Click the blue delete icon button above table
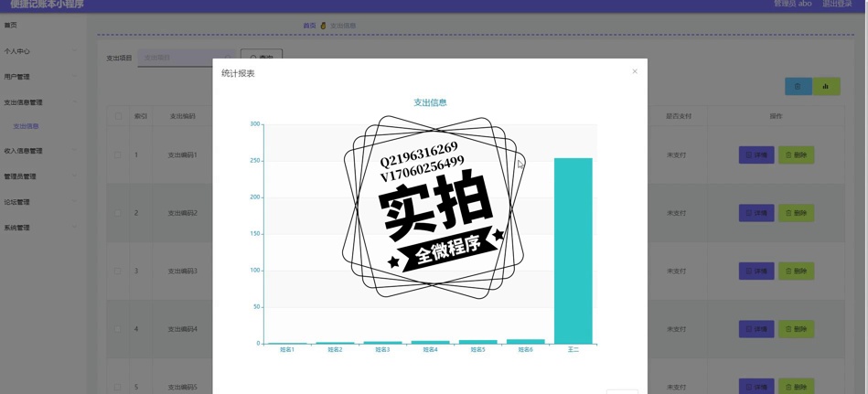The image size is (868, 394). click(x=798, y=86)
